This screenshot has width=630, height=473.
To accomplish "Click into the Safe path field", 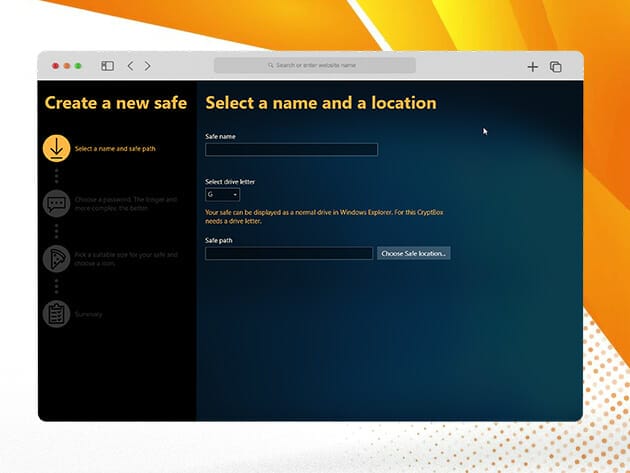I will point(289,254).
